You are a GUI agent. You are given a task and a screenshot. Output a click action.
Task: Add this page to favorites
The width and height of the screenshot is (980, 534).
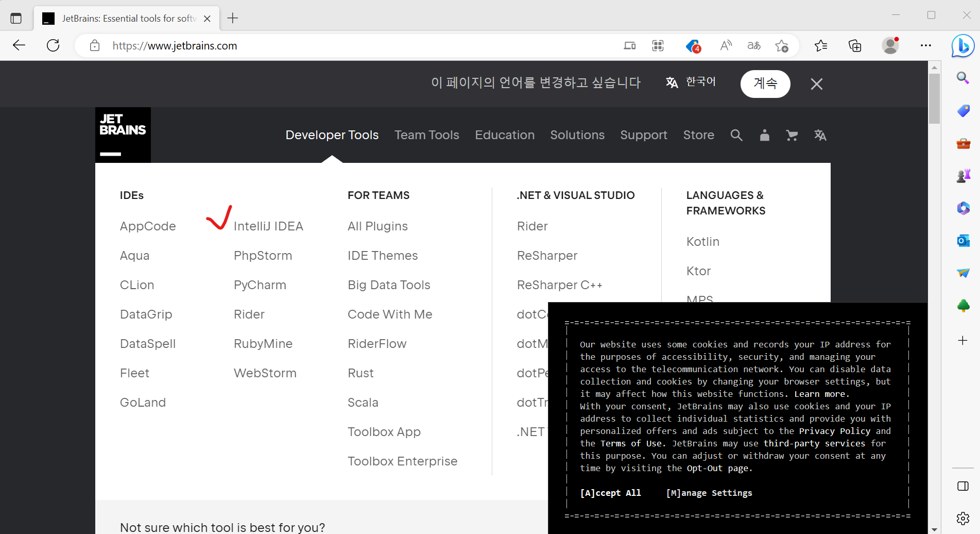point(782,46)
